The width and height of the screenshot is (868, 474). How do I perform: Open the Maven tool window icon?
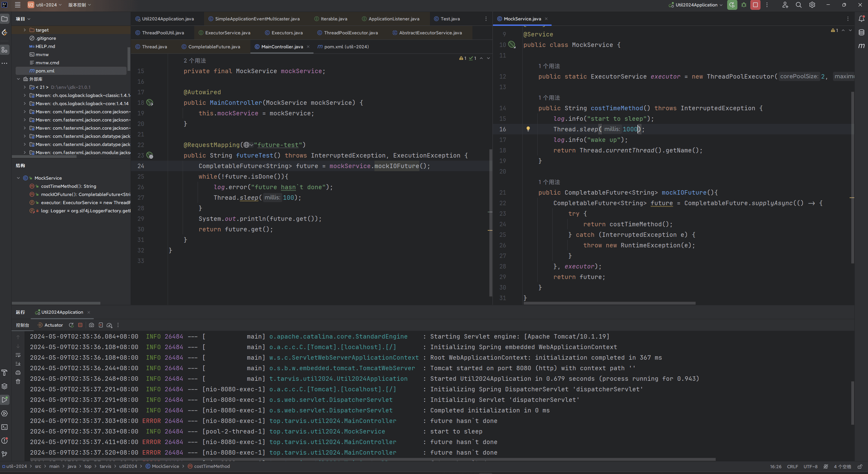tap(861, 46)
